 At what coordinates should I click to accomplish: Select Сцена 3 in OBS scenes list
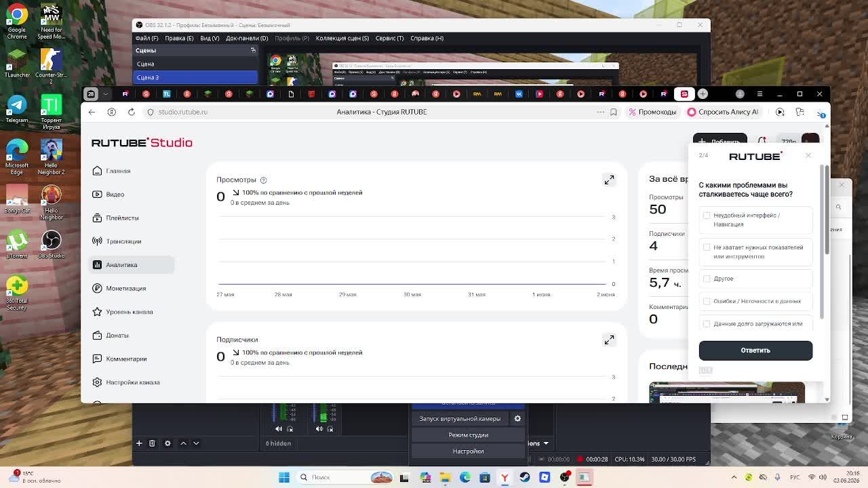pos(195,77)
